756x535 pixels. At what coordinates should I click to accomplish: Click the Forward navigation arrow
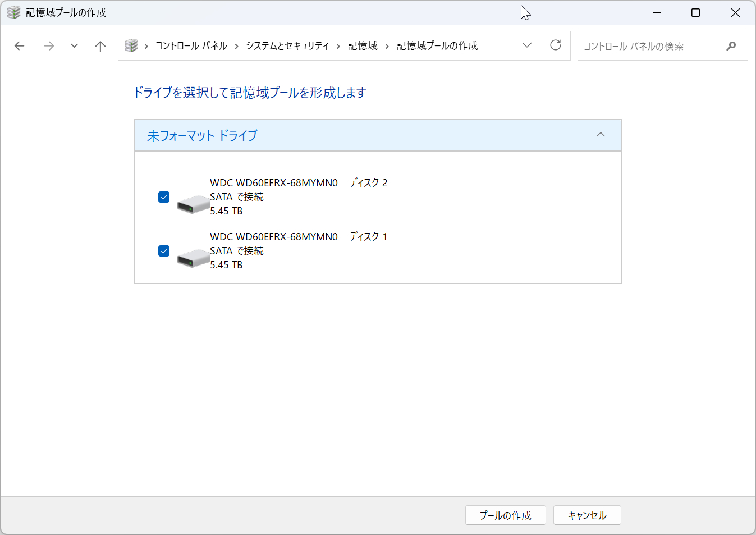pyautogui.click(x=49, y=46)
